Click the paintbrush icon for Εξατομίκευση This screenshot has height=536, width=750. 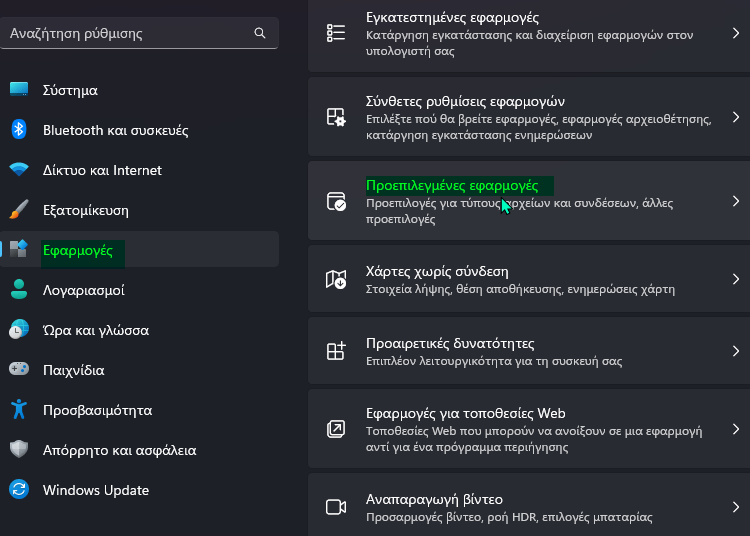pos(19,209)
